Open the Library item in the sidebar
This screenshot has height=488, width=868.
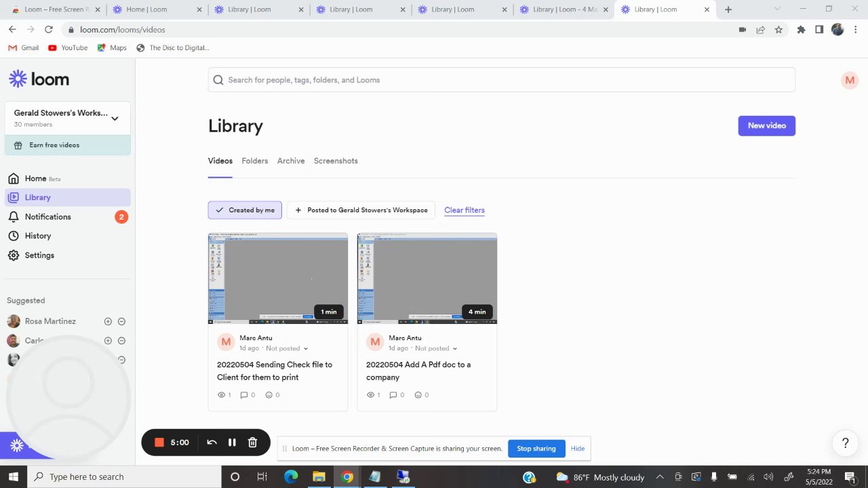point(68,197)
